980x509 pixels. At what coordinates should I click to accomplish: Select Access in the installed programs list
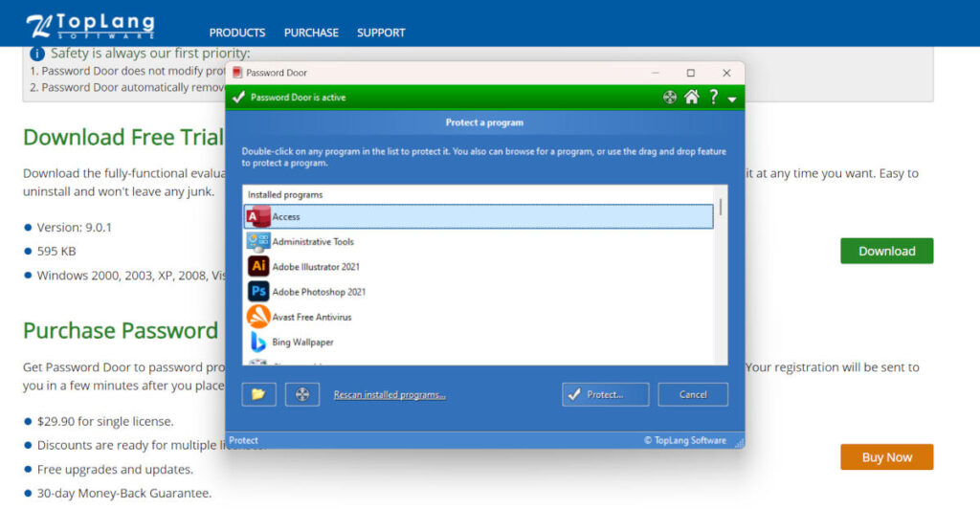pos(479,217)
